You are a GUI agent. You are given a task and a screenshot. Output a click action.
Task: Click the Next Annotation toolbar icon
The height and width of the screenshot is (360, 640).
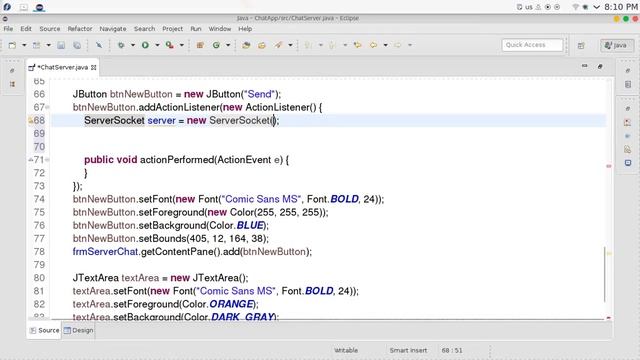click(309, 45)
